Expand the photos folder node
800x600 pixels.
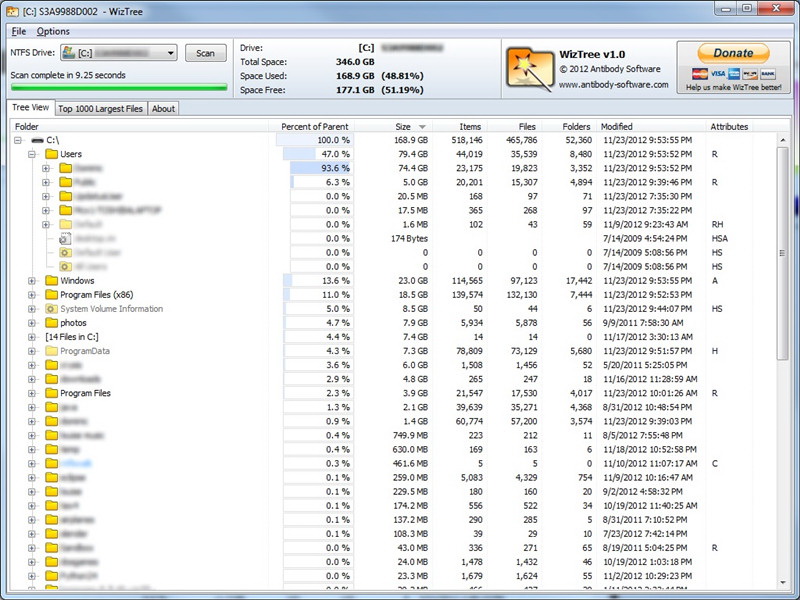pos(32,323)
